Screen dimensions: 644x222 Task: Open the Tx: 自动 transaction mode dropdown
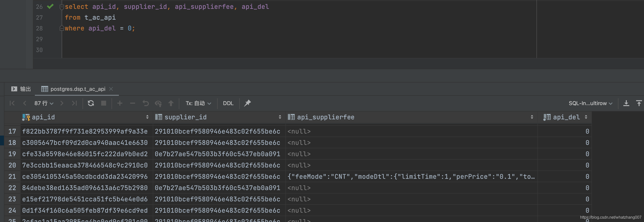(198, 103)
